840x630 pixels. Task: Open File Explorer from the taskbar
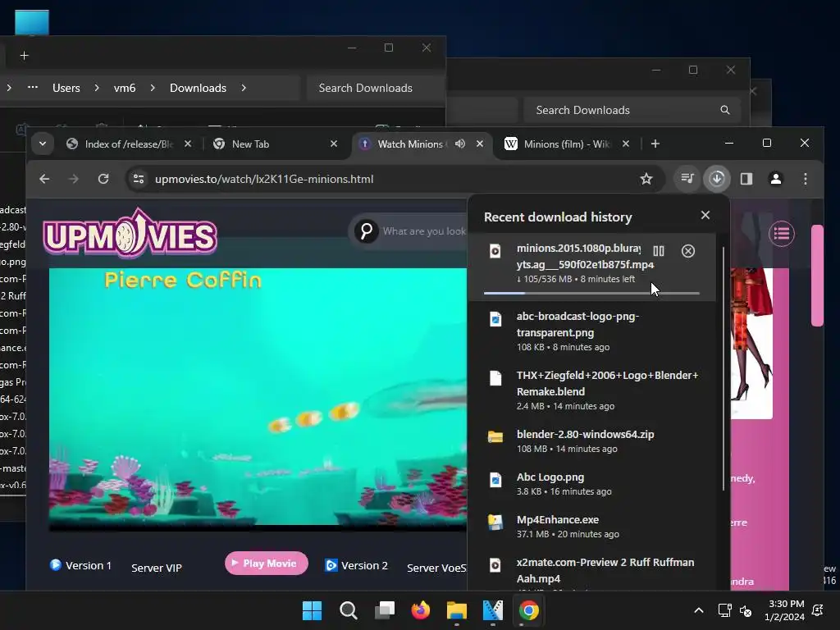click(x=456, y=610)
